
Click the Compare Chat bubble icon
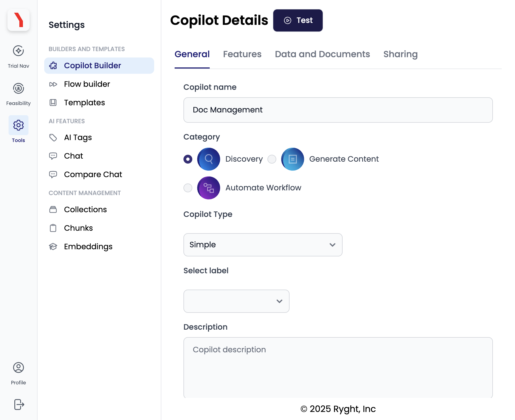(x=53, y=175)
